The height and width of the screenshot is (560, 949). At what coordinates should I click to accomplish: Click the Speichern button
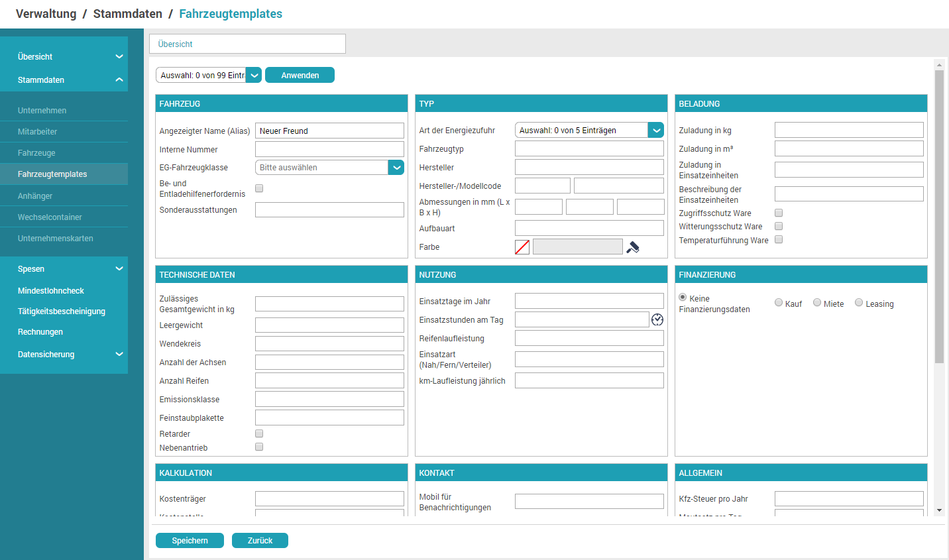[x=190, y=541]
